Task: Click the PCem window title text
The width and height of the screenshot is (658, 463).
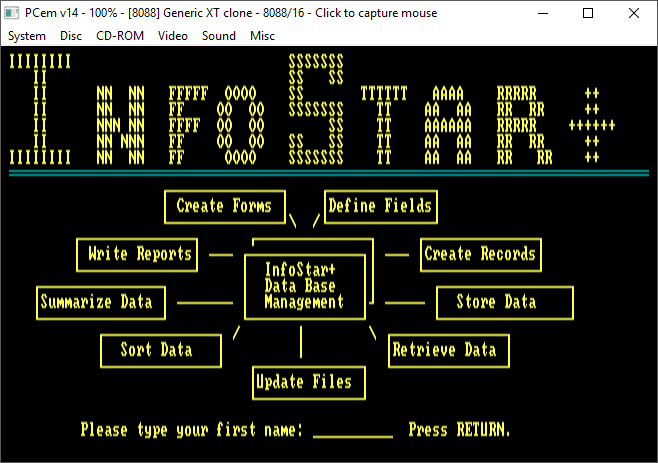Action: coord(231,13)
